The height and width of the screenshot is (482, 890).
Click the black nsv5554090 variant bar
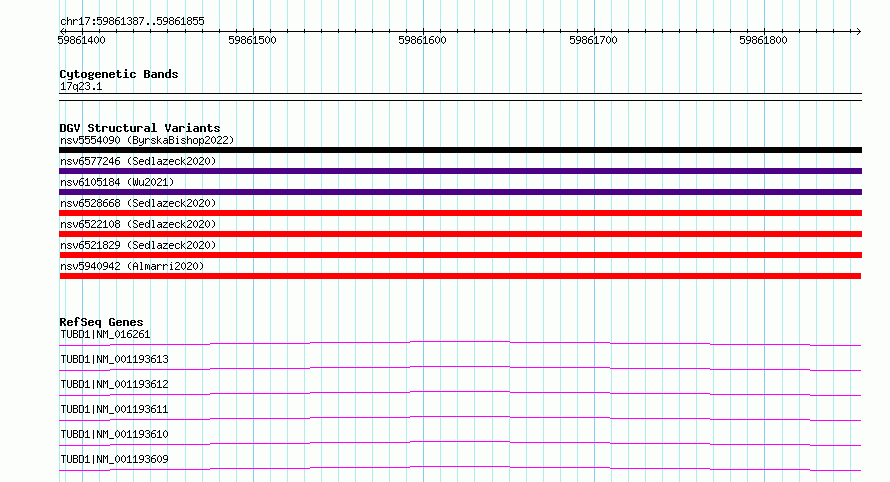point(460,150)
